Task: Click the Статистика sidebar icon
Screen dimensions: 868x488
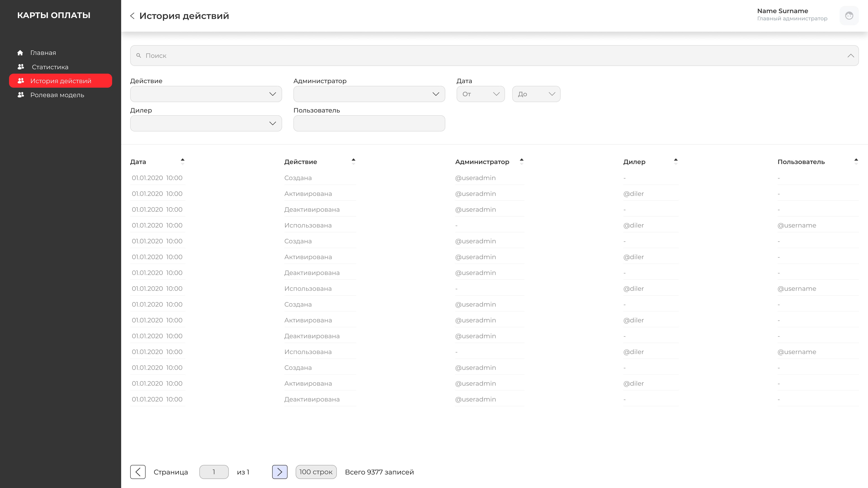Action: point(21,67)
